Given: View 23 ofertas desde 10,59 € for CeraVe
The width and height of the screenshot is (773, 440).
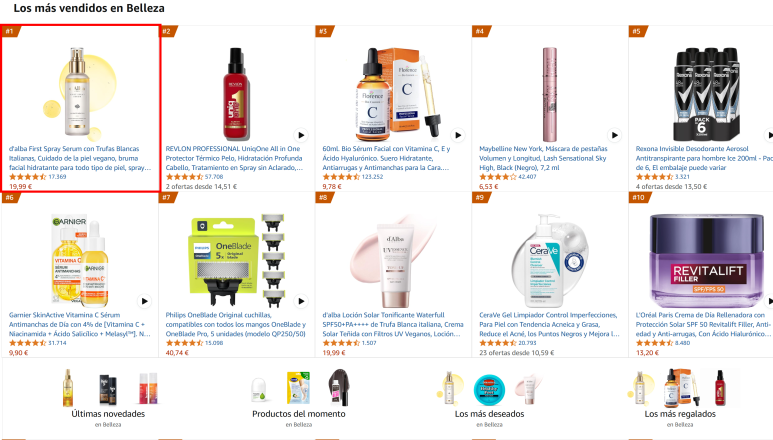Looking at the screenshot, I should pyautogui.click(x=517, y=352).
